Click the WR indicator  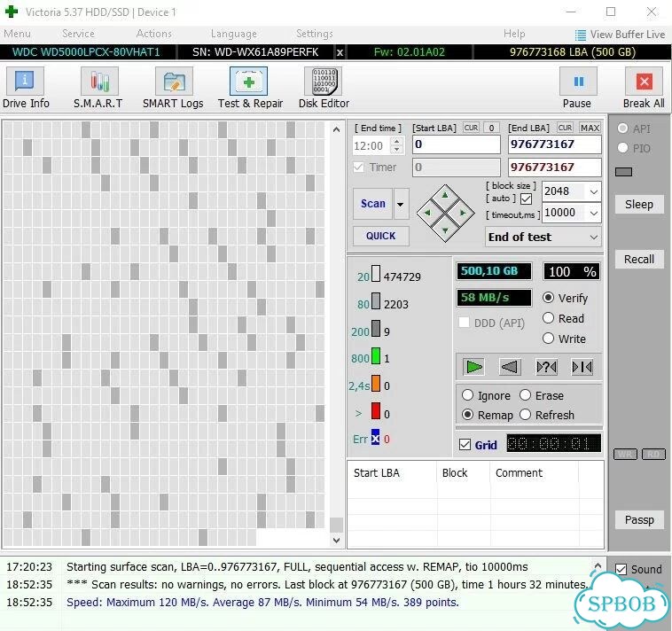point(625,454)
